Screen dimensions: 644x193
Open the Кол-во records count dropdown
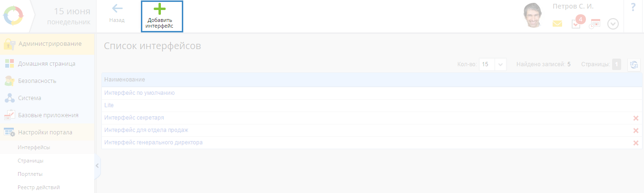tap(493, 64)
